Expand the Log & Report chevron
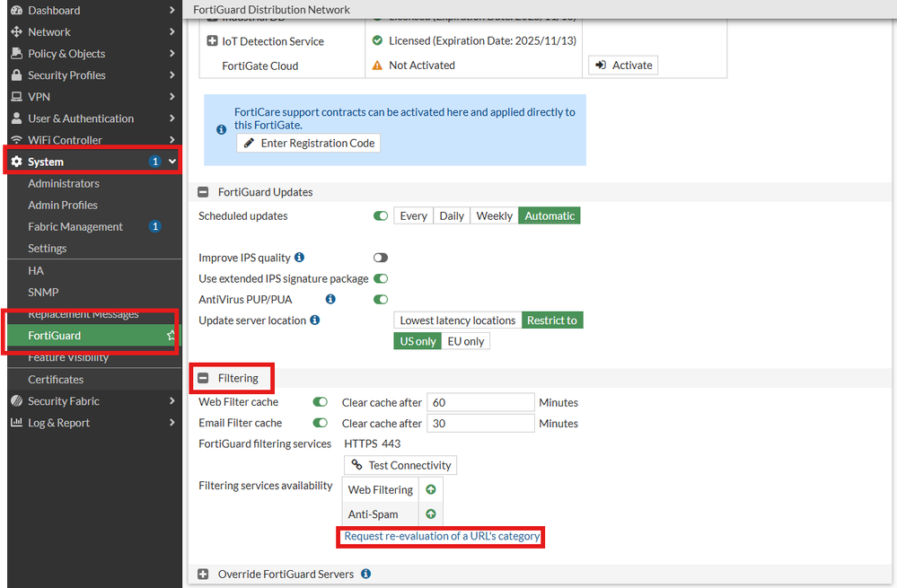This screenshot has height=588, width=897. tap(172, 423)
